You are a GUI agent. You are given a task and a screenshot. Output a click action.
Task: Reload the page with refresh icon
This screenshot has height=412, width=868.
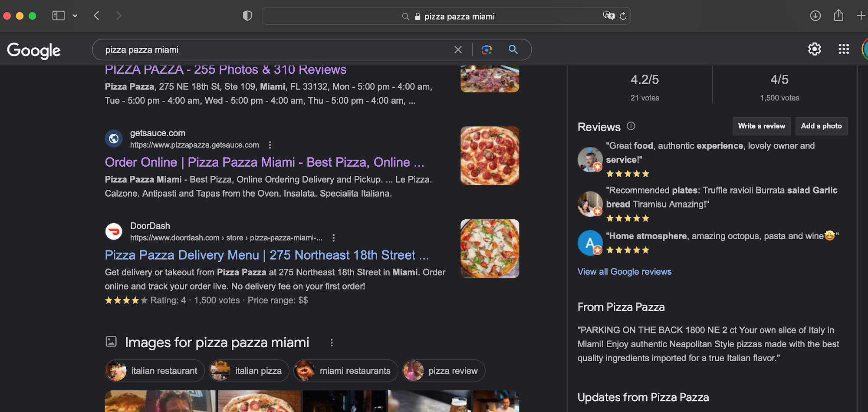pyautogui.click(x=623, y=16)
